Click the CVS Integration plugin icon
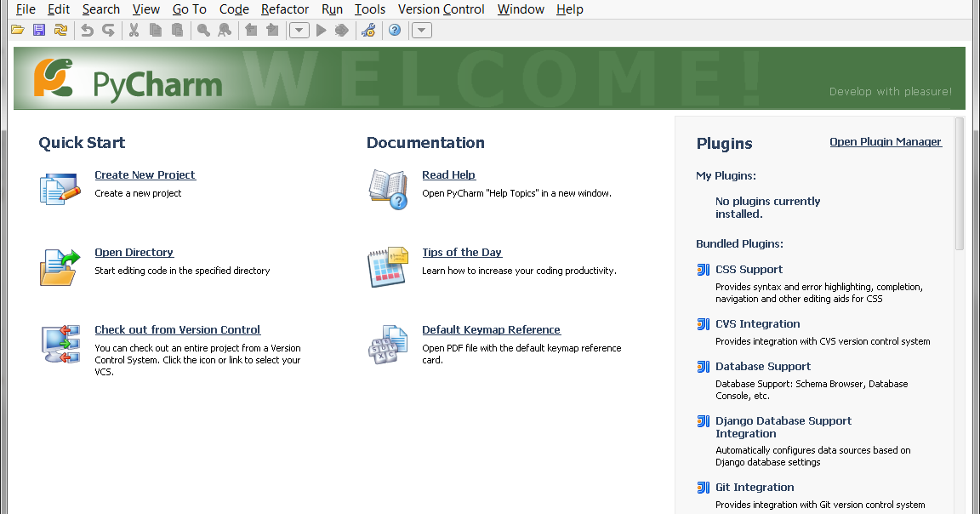The image size is (980, 514). 704,324
